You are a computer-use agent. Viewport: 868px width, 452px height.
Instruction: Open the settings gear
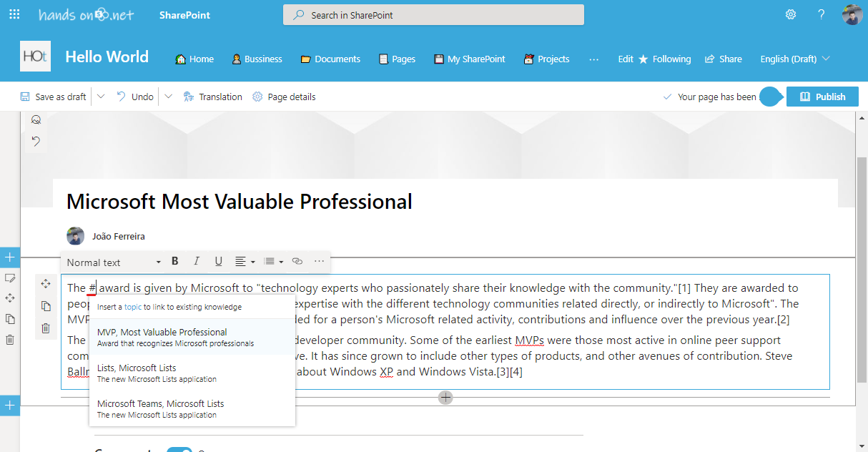[x=791, y=14]
